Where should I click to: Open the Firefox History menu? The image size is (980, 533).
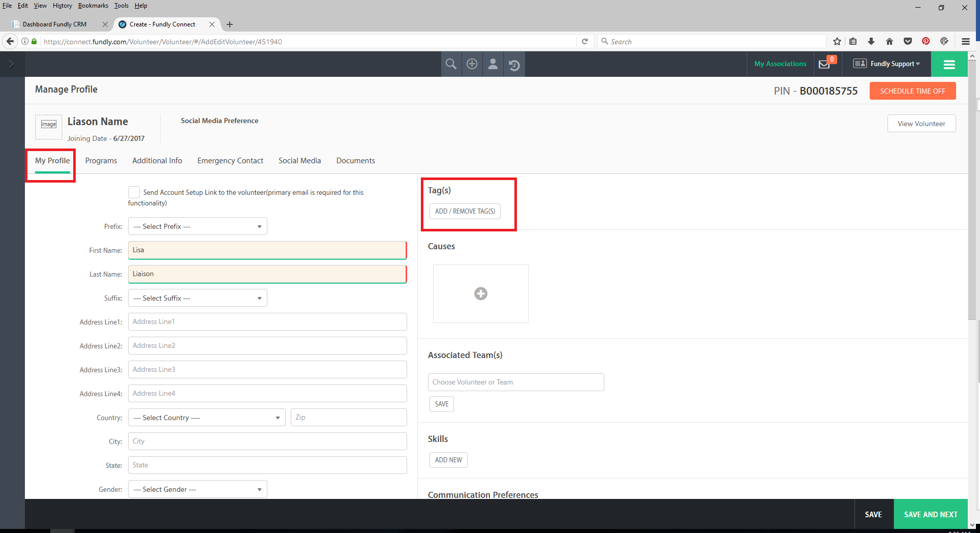point(62,6)
